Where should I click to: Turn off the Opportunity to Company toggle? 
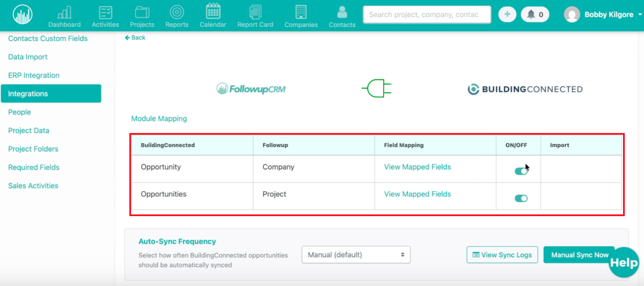click(x=521, y=171)
